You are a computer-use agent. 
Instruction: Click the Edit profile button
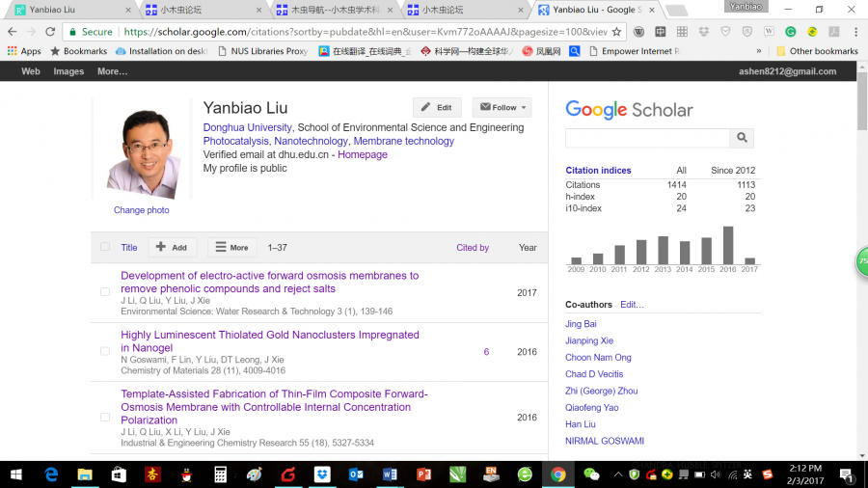pos(437,107)
